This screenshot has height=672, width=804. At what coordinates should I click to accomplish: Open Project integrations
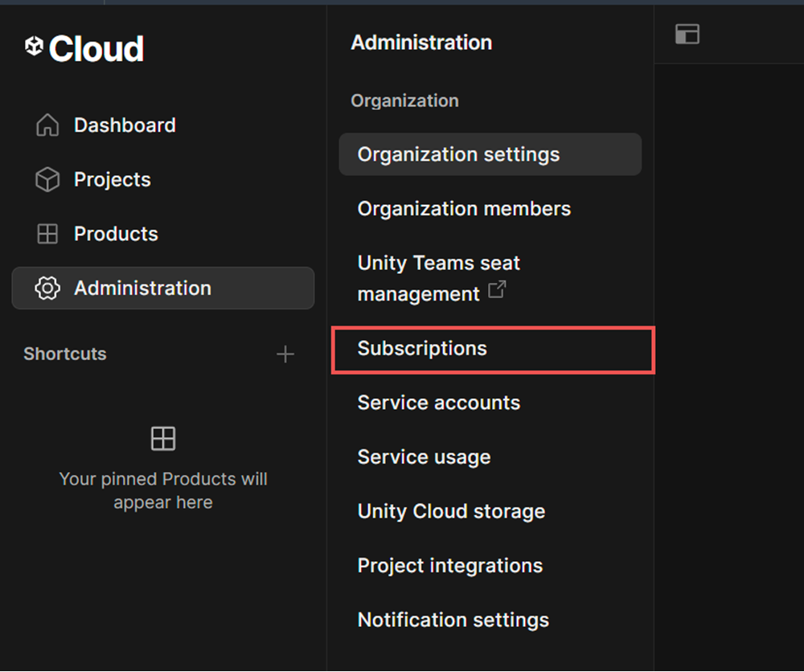449,565
